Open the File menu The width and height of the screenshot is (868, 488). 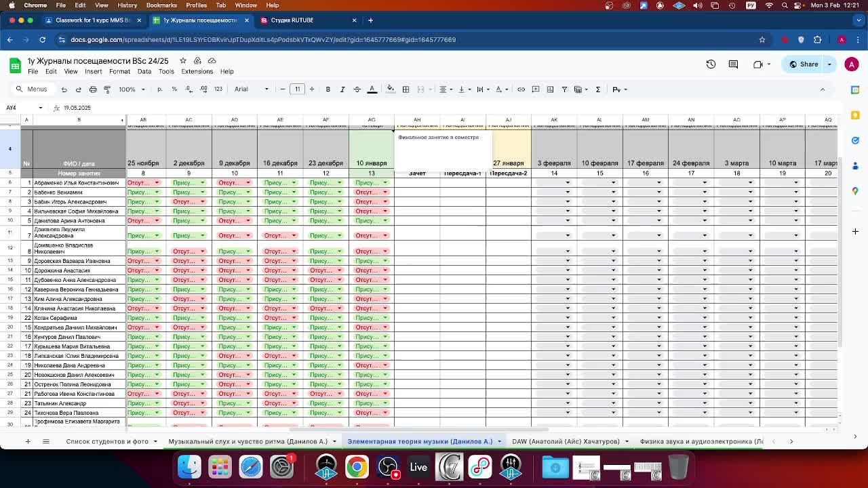coord(33,72)
